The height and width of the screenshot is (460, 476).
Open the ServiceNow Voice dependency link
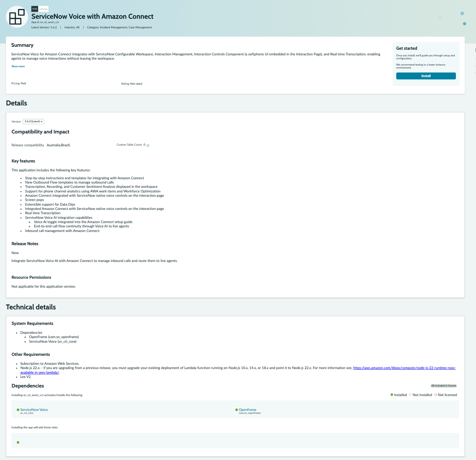(34, 410)
